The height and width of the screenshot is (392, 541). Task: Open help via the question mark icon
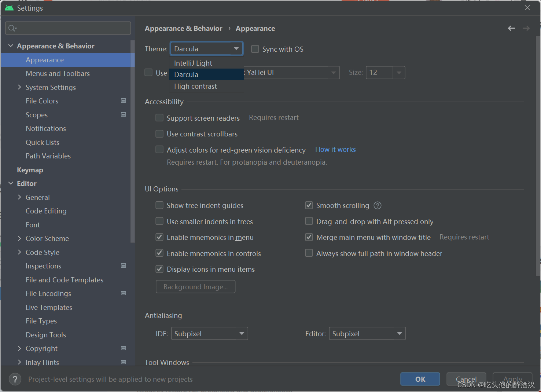(x=15, y=379)
